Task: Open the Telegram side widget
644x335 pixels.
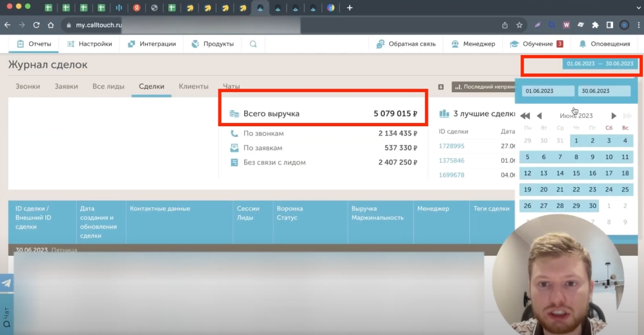Action: click(7, 283)
